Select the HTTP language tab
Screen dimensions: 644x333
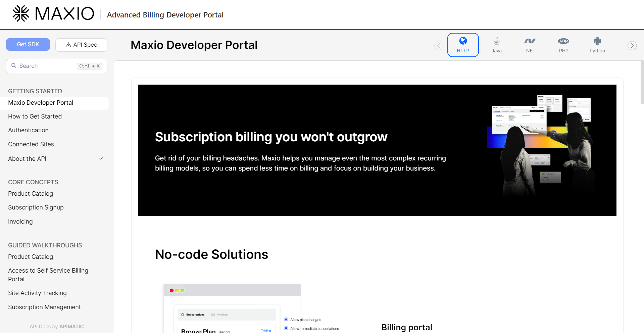tap(463, 45)
